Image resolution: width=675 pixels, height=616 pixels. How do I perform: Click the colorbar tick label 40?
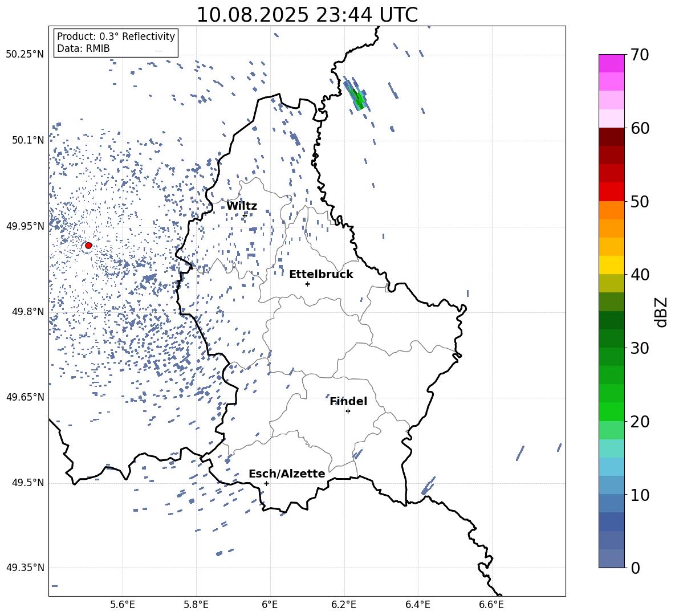[x=640, y=275]
